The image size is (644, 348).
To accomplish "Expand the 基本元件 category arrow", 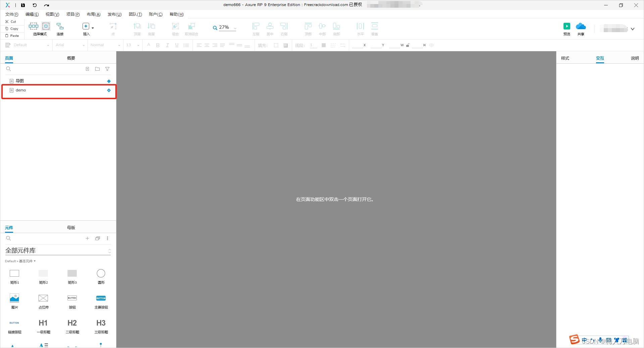I will tap(35, 261).
